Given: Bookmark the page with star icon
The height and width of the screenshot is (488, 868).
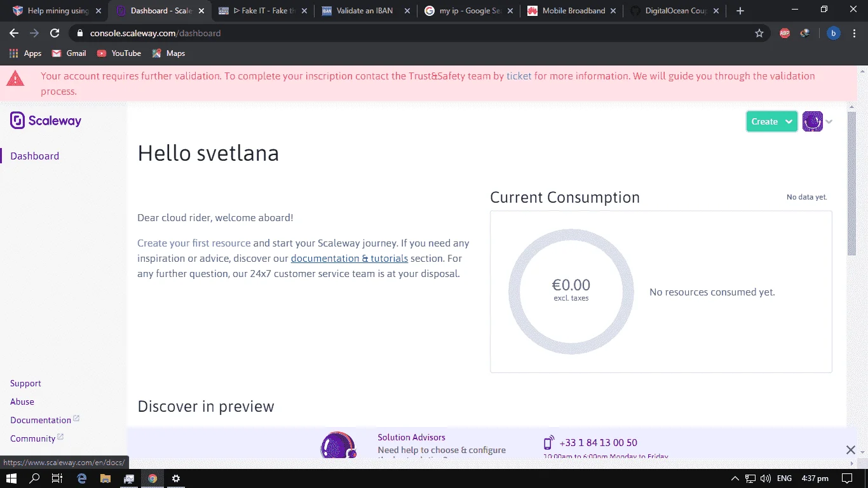Looking at the screenshot, I should pos(759,33).
